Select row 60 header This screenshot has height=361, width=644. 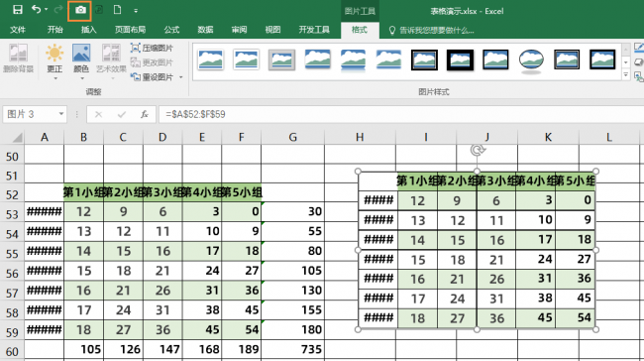[12, 351]
